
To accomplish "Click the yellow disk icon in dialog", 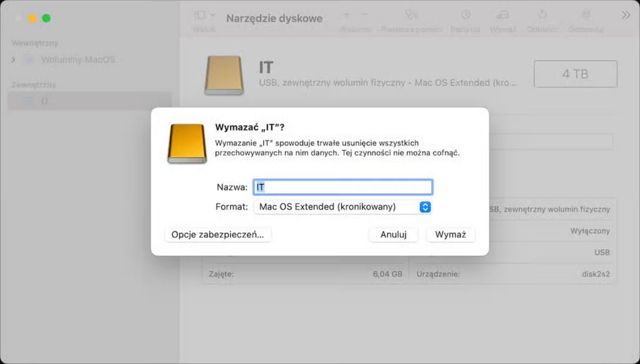I will tap(187, 144).
